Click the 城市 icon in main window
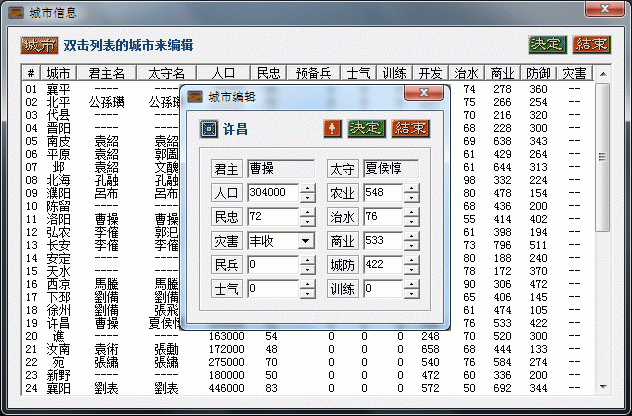The height and width of the screenshot is (416, 632). (x=39, y=45)
